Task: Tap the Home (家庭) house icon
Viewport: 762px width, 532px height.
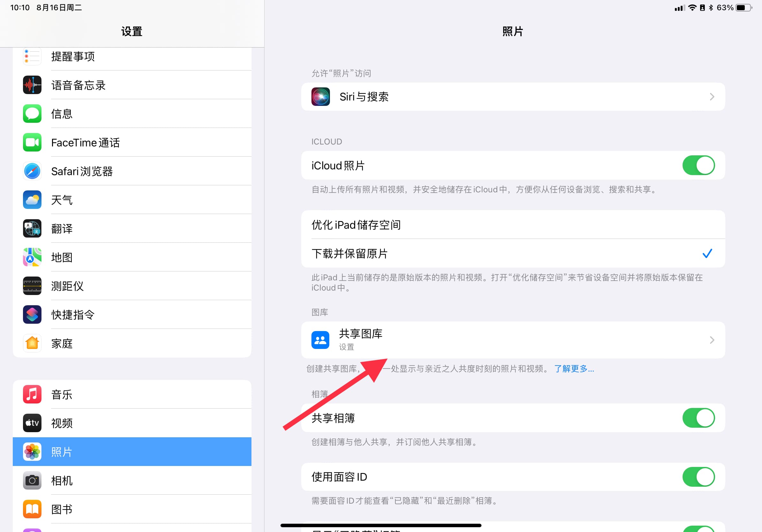Action: click(32, 343)
